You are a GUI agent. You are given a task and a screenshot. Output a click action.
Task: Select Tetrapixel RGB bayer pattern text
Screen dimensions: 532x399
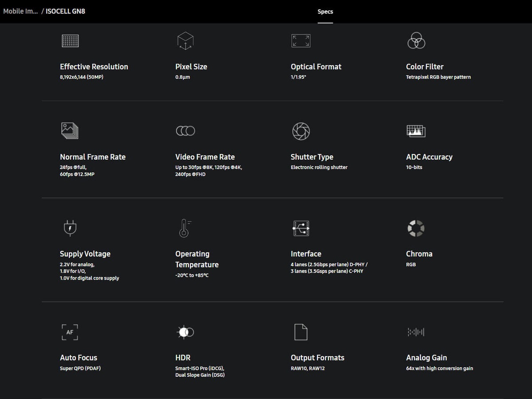pyautogui.click(x=438, y=77)
